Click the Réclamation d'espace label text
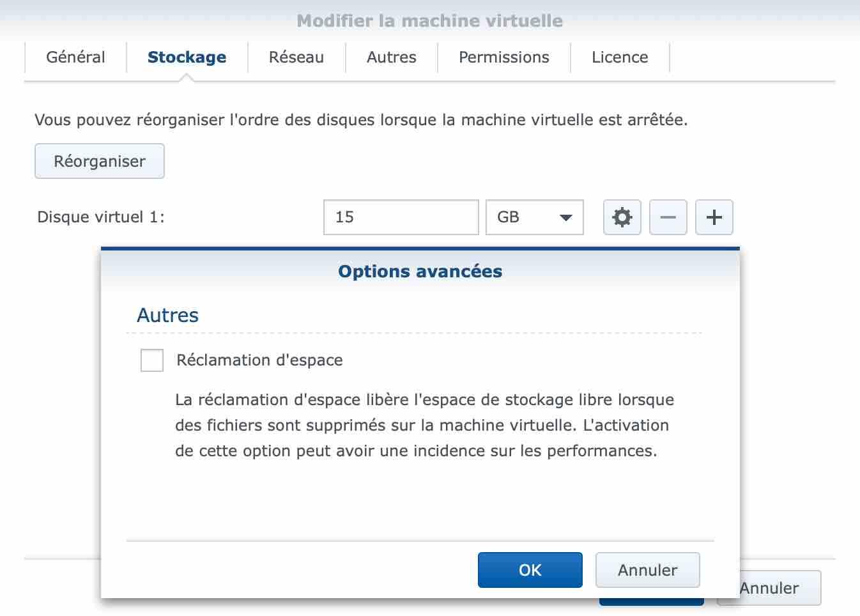The image size is (860, 616). [x=259, y=360]
